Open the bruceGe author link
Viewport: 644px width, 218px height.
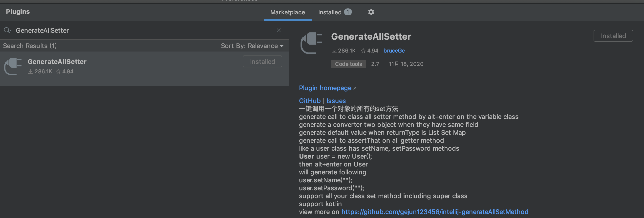(x=394, y=50)
